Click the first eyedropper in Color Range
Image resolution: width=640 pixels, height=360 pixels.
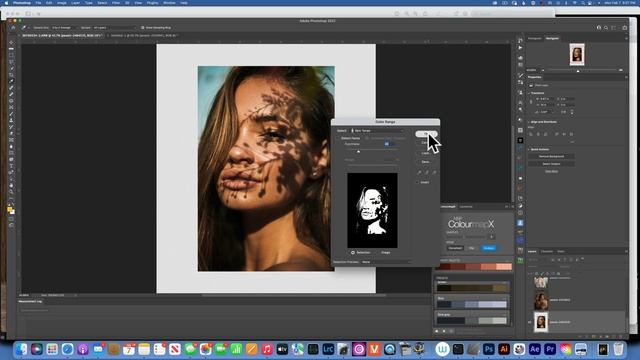point(419,172)
